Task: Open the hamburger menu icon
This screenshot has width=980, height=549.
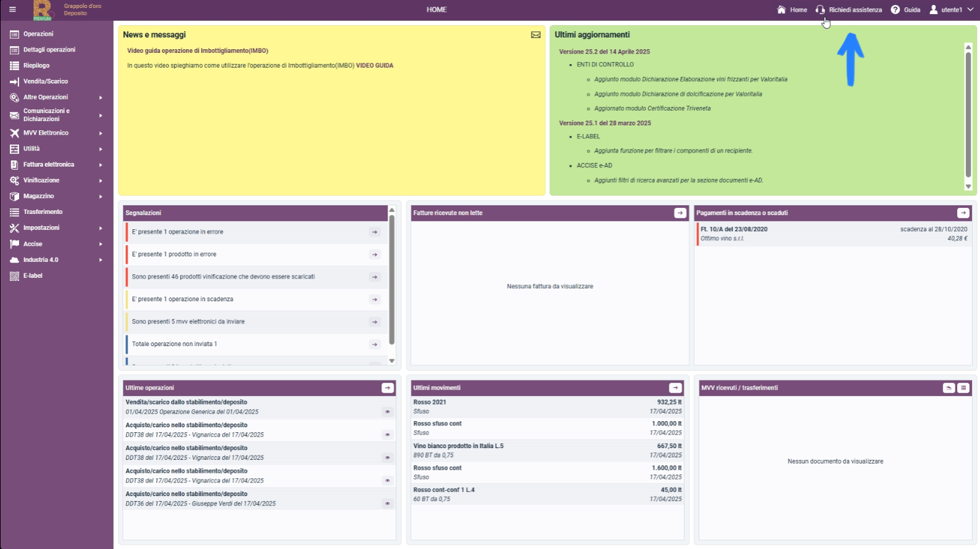Action: pos(12,9)
